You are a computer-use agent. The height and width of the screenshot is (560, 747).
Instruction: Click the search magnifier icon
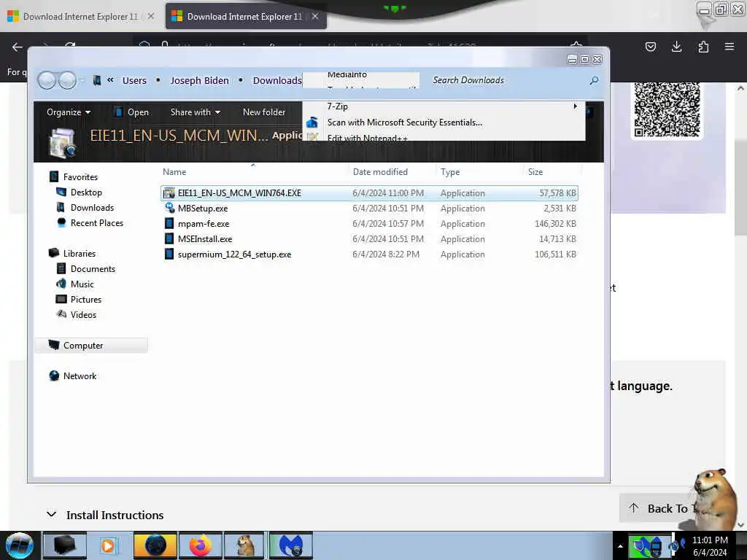coord(594,80)
